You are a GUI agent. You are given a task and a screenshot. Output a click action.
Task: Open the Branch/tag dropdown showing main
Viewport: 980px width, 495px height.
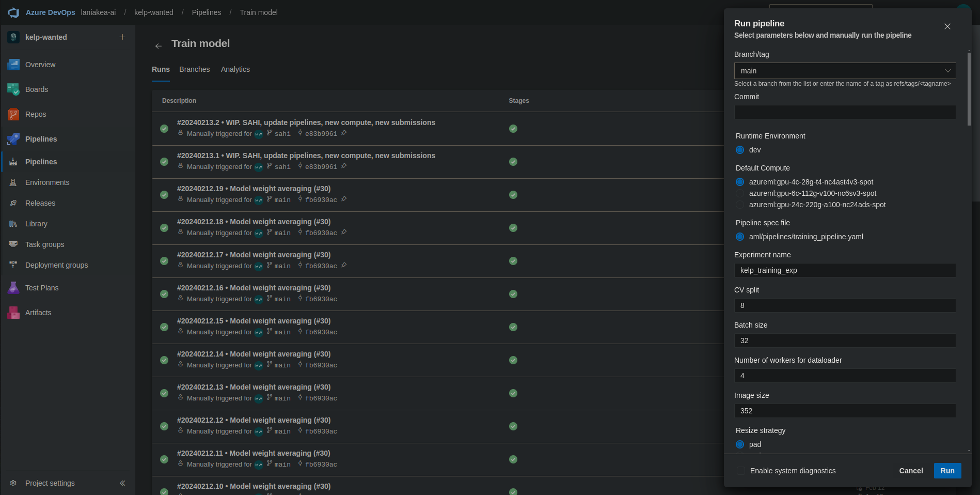tap(845, 71)
